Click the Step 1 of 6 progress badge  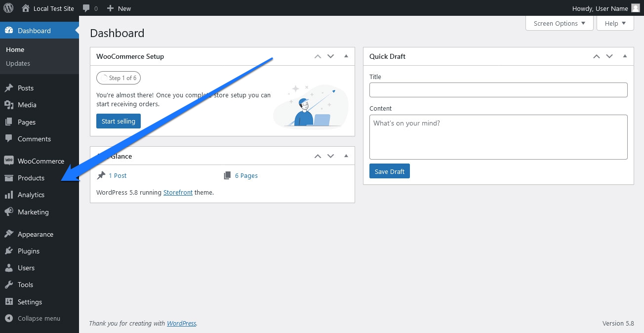(x=119, y=78)
